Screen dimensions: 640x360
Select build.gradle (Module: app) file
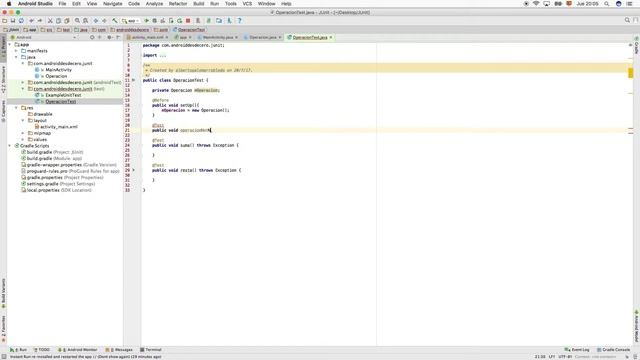pos(54,158)
